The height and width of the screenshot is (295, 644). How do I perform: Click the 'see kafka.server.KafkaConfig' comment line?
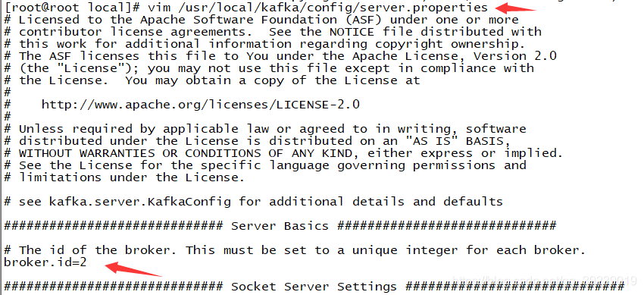pos(253,202)
